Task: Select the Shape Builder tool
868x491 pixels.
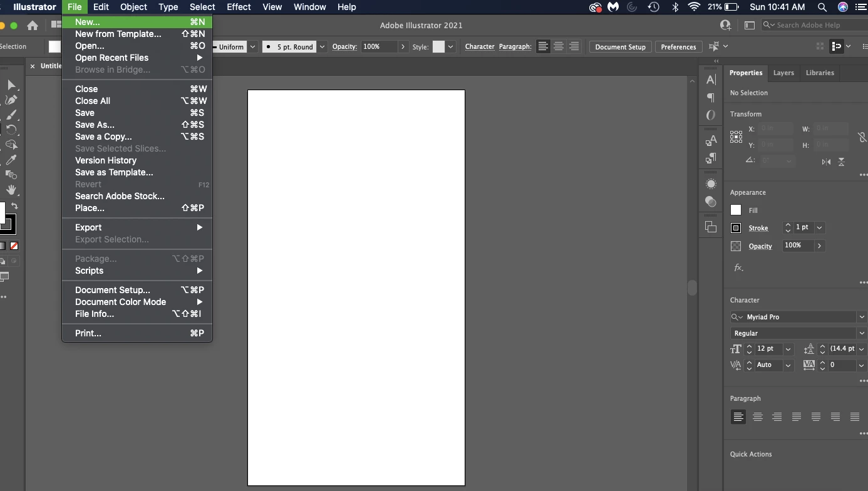Action: tap(11, 145)
